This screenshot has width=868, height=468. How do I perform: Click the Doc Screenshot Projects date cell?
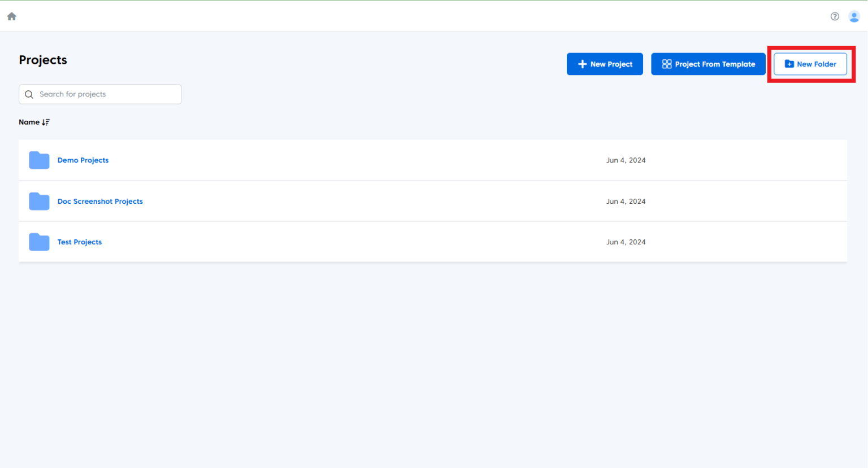point(626,202)
